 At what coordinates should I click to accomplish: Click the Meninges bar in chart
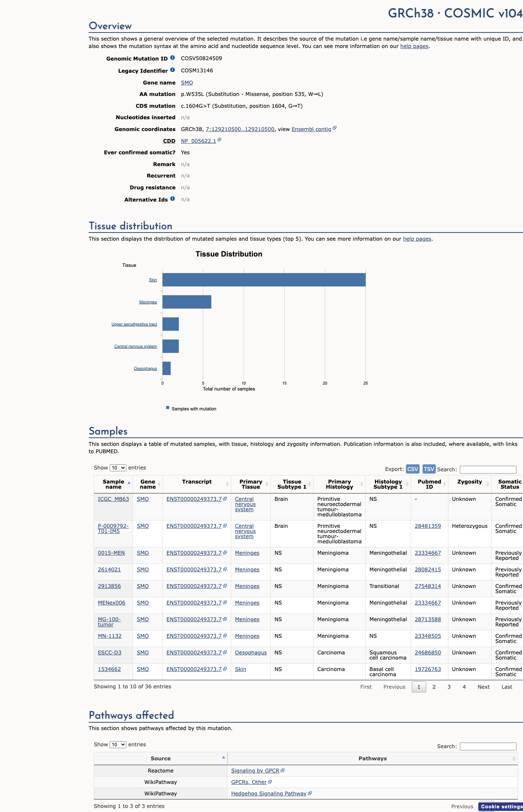coord(187,302)
